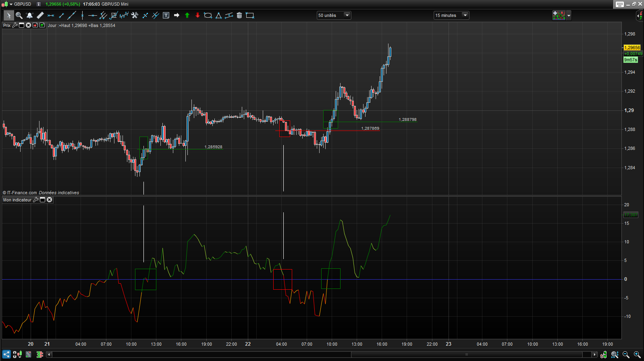
Task: Click the yellow 1,29656 current price tag
Action: pyautogui.click(x=632, y=48)
